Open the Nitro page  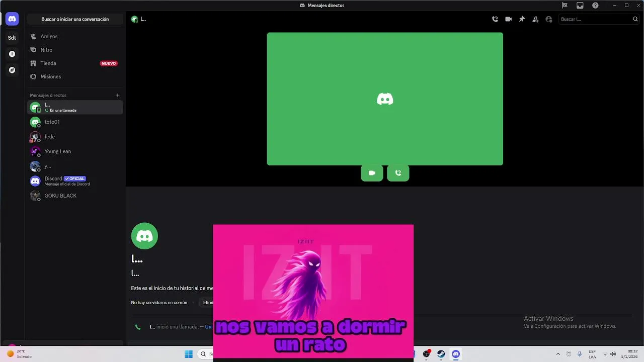pyautogui.click(x=75, y=50)
